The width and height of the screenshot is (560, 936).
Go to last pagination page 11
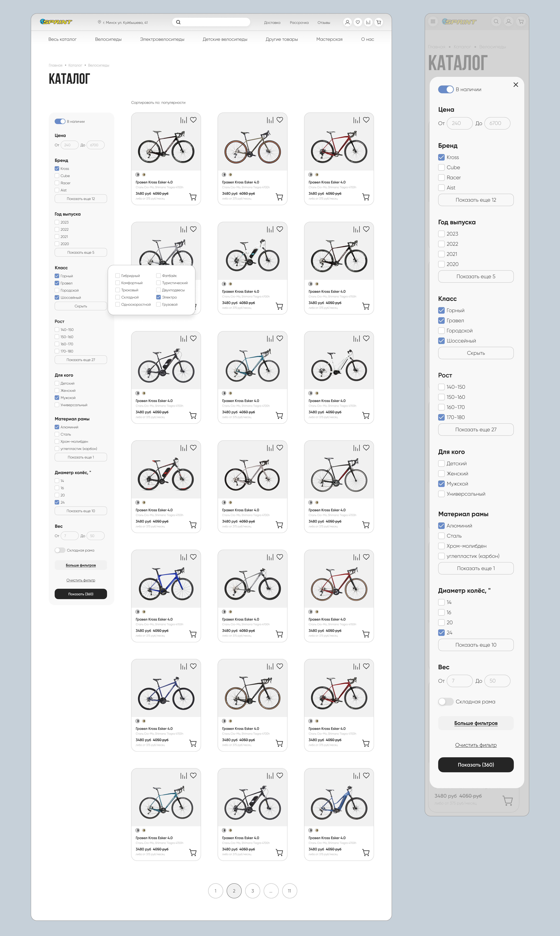(x=289, y=891)
